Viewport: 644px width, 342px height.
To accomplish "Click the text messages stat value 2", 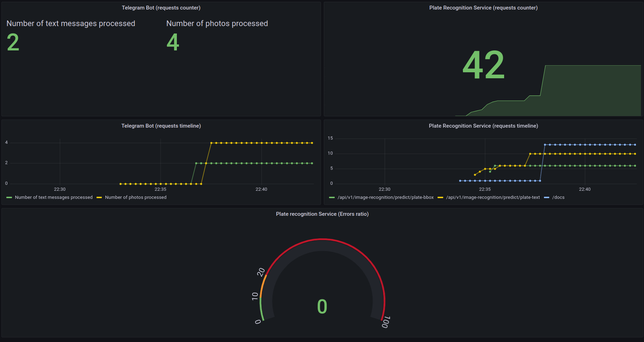I will (13, 42).
